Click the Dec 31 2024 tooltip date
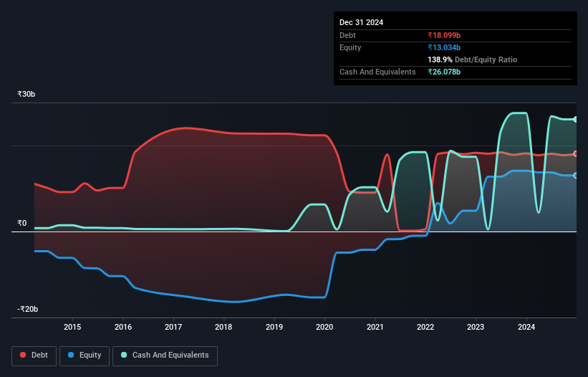The image size is (588, 377). click(361, 22)
